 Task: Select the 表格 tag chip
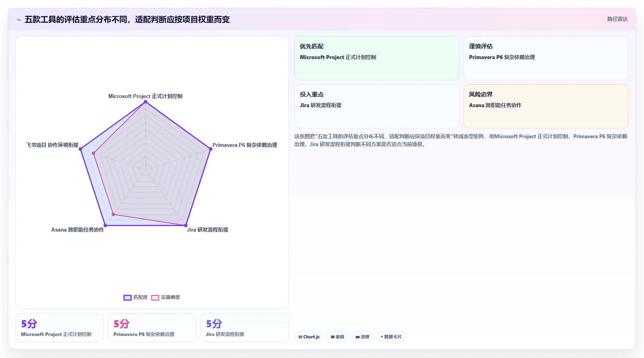(x=337, y=337)
